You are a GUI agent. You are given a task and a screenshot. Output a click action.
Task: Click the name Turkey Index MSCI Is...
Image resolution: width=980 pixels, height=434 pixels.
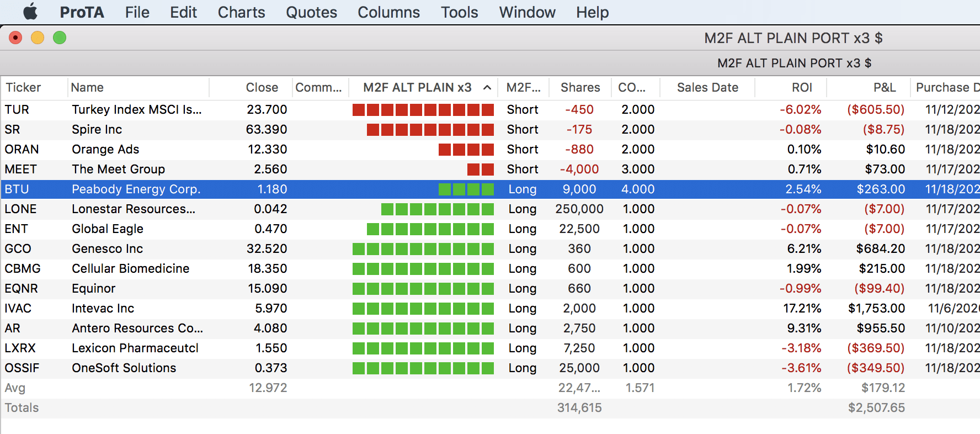click(136, 109)
